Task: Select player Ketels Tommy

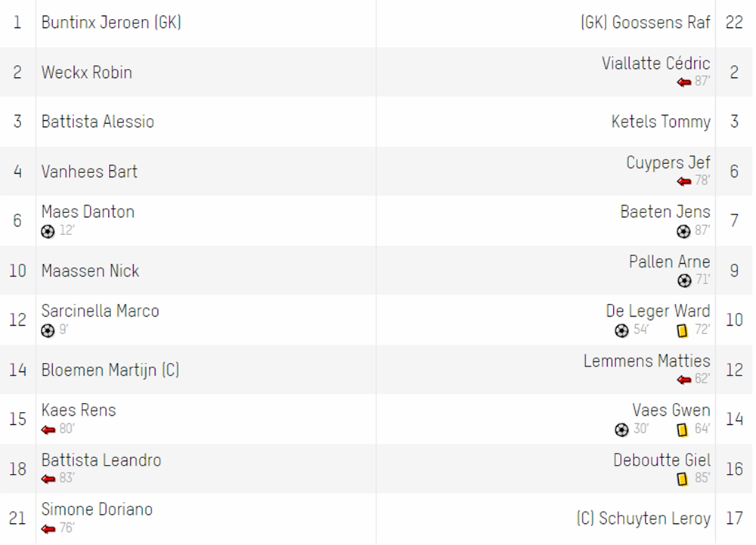Action: [661, 122]
